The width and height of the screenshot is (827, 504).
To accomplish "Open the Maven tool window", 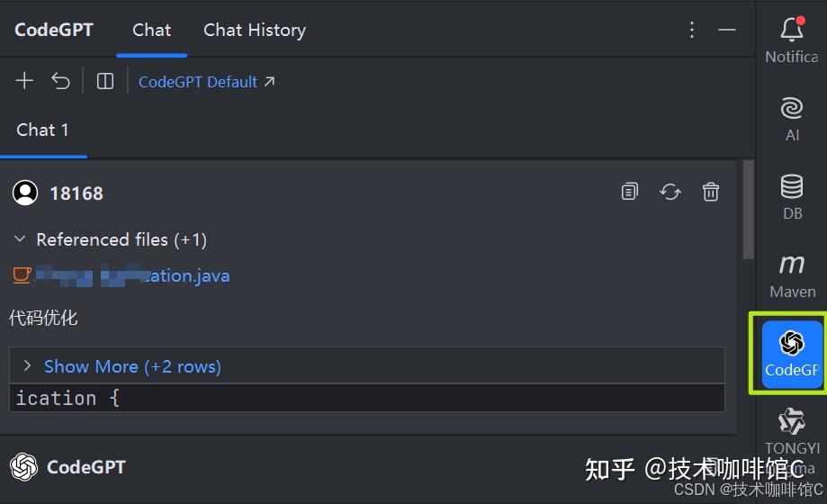I will [x=791, y=274].
